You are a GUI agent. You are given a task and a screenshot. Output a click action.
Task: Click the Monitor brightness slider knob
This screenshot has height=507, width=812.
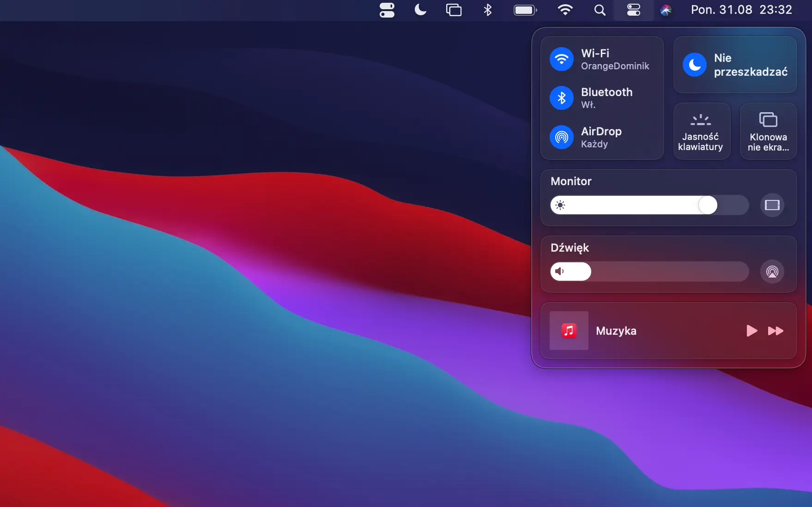tap(708, 205)
